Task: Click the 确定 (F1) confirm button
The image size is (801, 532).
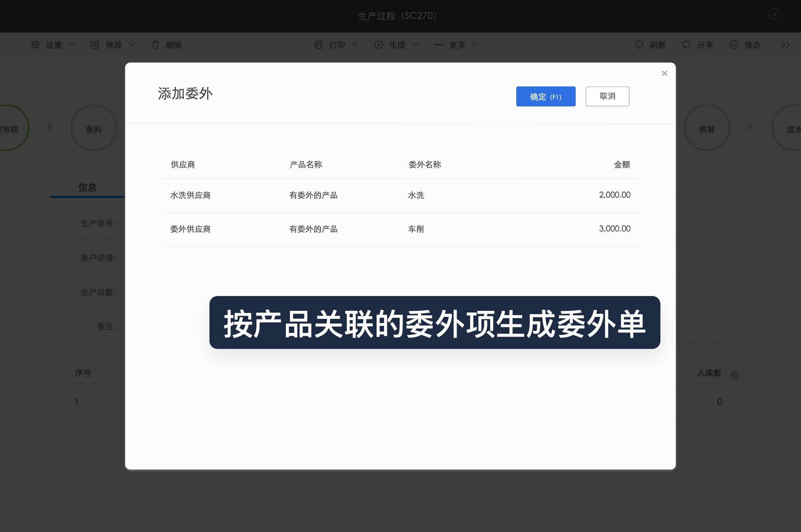Action: coord(545,96)
